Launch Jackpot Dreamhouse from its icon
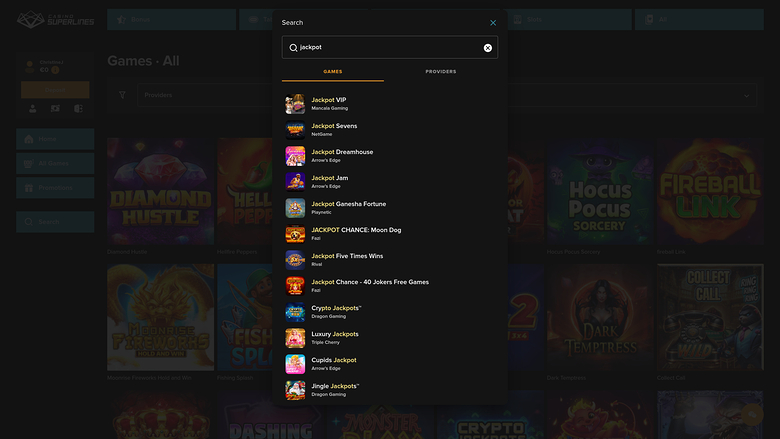Screen dimensions: 780x439 coord(295,156)
